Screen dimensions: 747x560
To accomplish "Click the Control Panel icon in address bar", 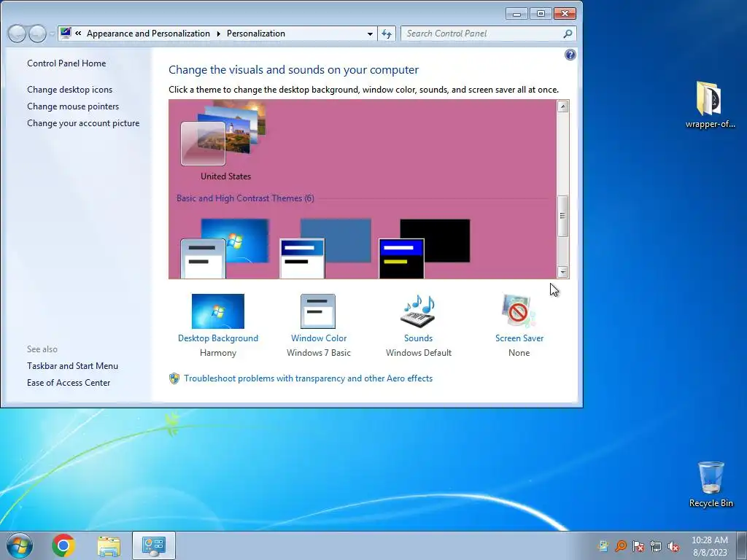I will 66,34.
